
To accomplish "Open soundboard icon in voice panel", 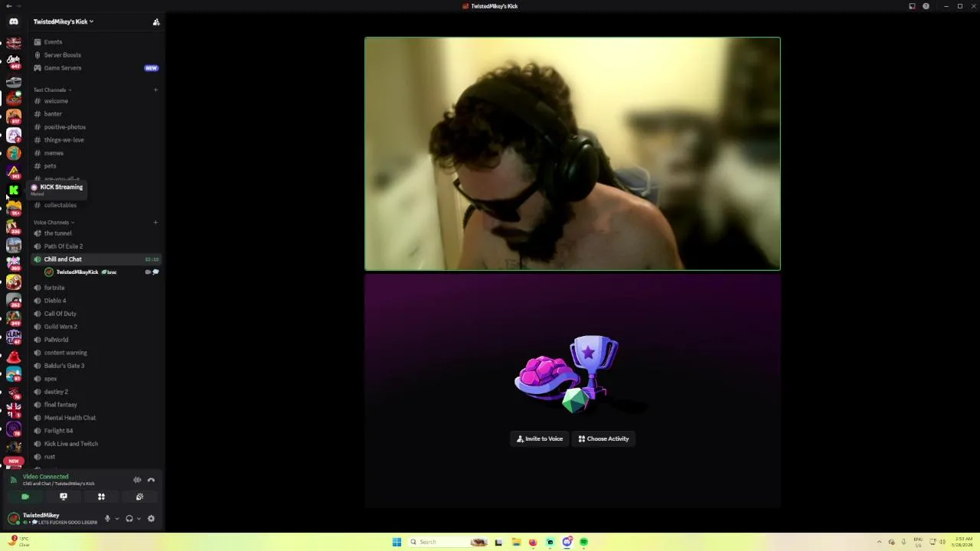I will coord(139,497).
